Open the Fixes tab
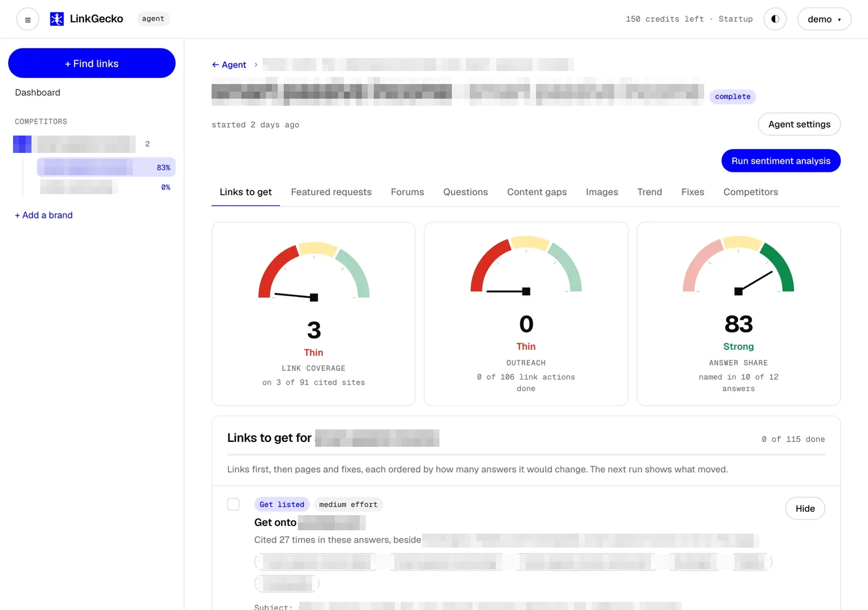 pos(693,192)
